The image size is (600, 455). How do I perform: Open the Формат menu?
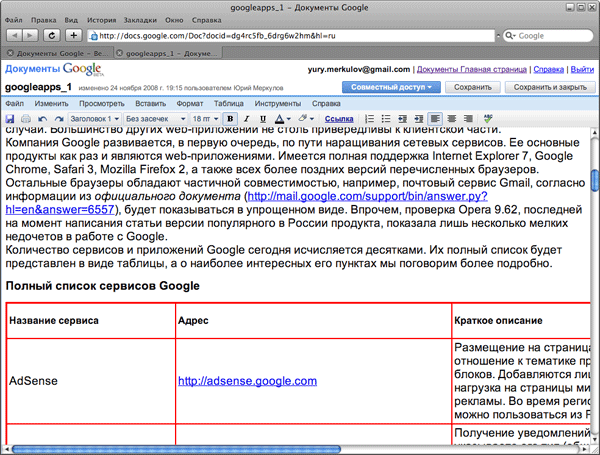pos(190,104)
